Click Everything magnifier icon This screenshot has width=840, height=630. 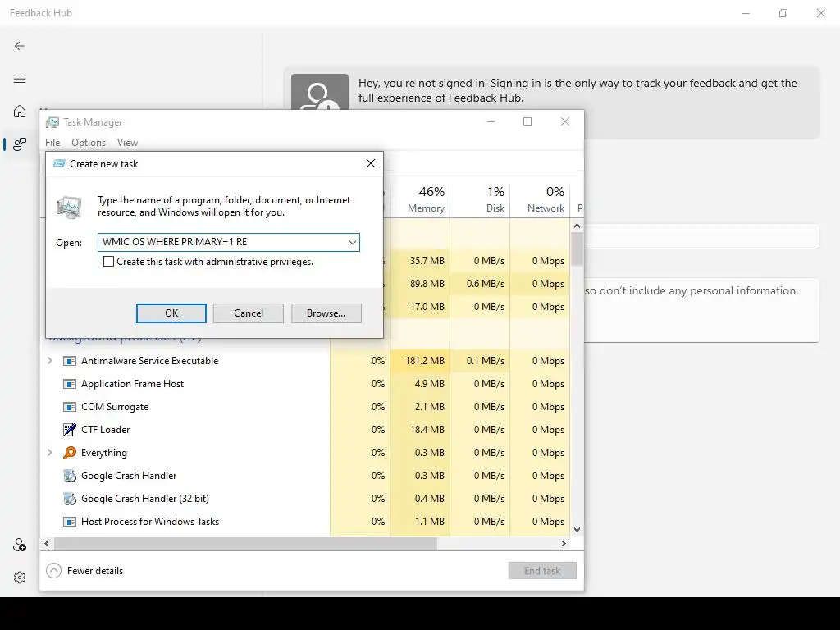coord(70,453)
